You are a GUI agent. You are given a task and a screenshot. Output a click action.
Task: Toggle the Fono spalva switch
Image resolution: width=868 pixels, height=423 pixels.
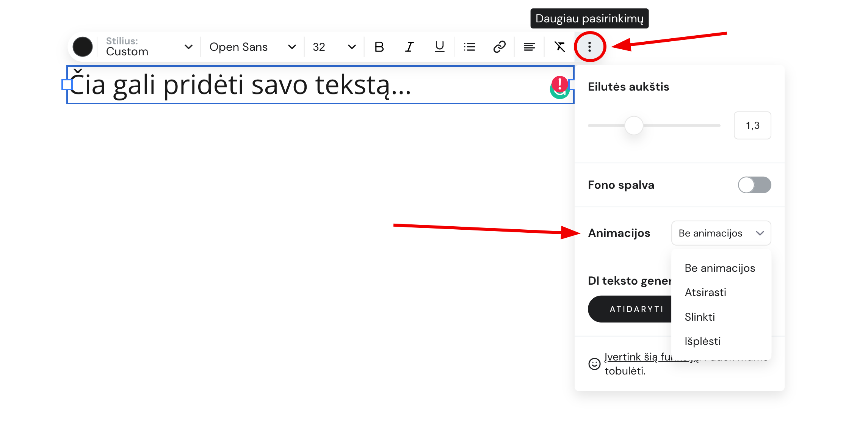click(x=754, y=185)
